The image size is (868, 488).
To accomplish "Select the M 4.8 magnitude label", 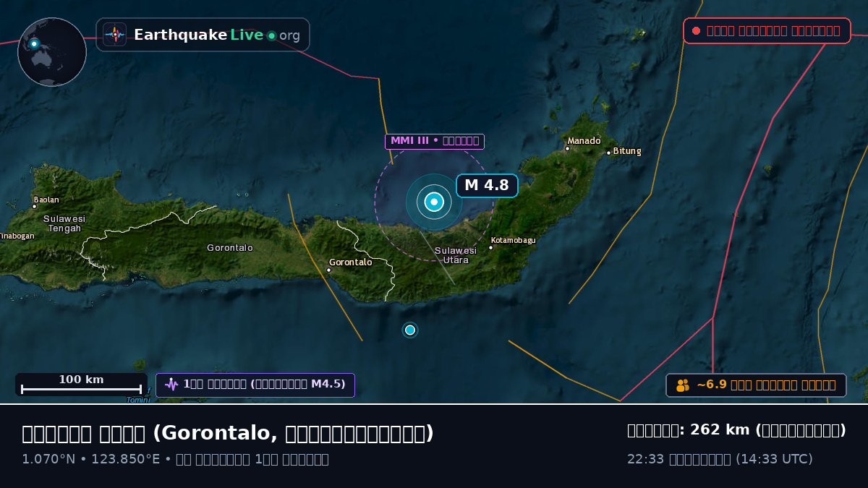I will click(x=487, y=185).
